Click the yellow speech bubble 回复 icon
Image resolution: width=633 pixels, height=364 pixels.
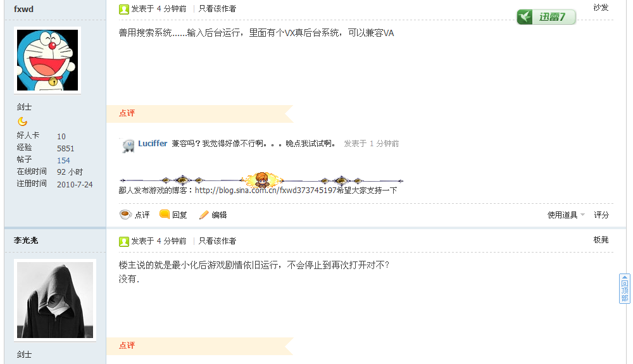click(165, 214)
